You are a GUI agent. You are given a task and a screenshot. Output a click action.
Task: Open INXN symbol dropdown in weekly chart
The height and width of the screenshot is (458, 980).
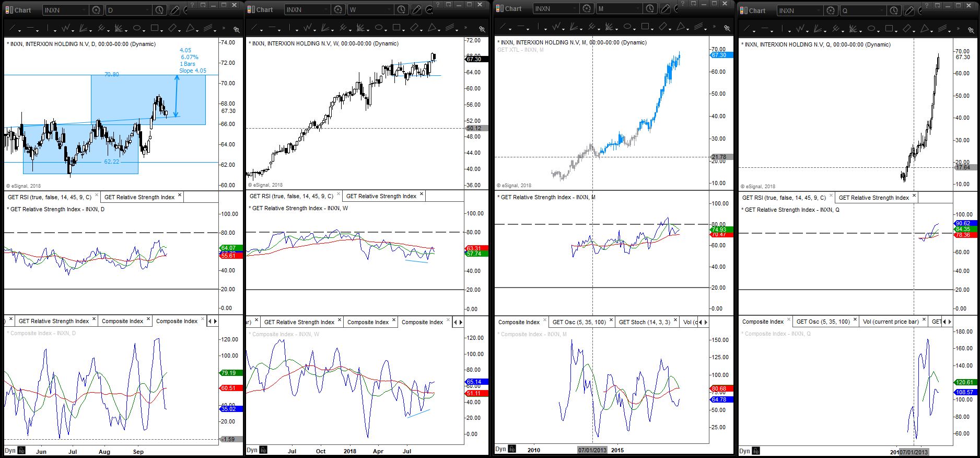click(307, 9)
